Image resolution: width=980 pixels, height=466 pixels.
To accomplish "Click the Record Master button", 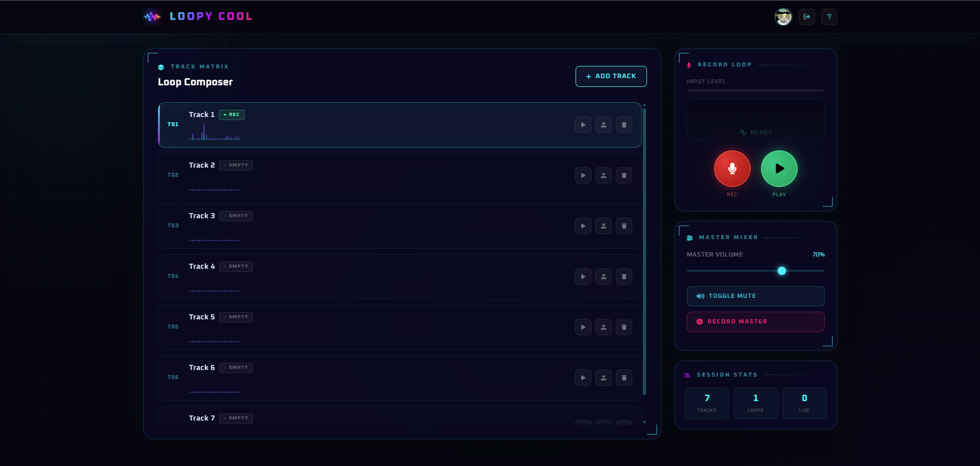I will 755,322.
